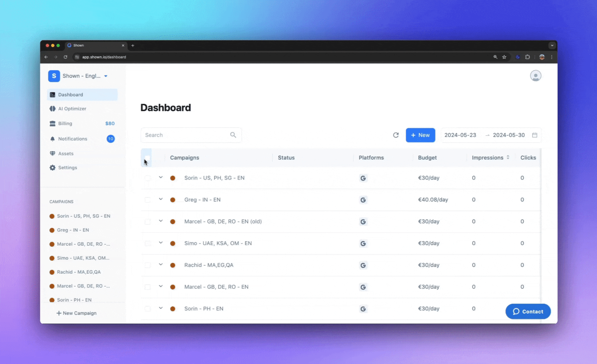Image resolution: width=597 pixels, height=364 pixels.
Task: Click Google platform icon for Simo row
Action: (x=363, y=243)
